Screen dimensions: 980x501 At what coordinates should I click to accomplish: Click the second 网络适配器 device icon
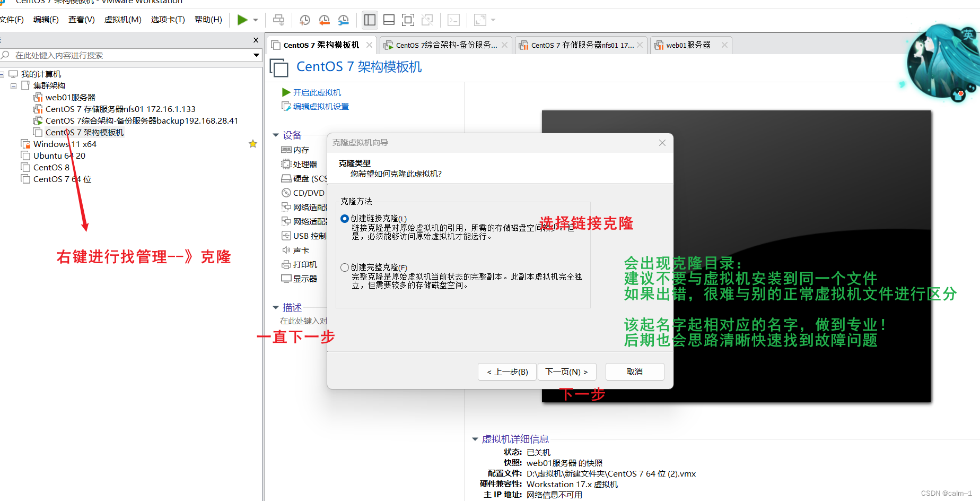(x=286, y=221)
